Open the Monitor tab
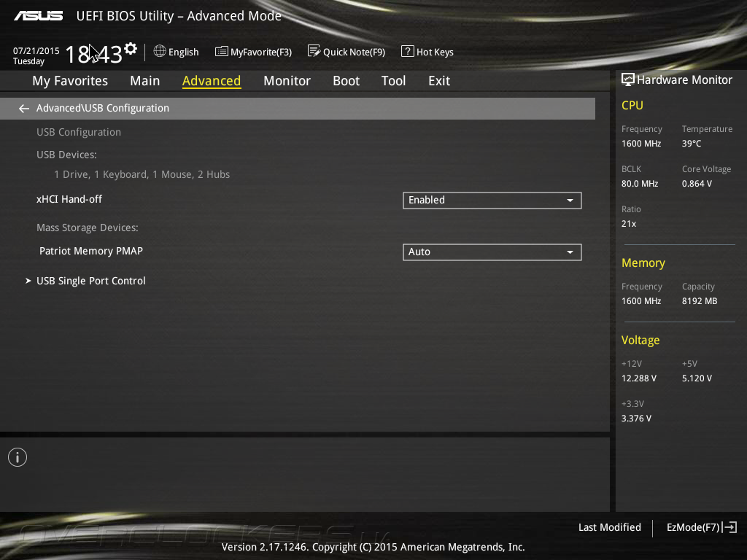The width and height of the screenshot is (747, 560). 287,81
